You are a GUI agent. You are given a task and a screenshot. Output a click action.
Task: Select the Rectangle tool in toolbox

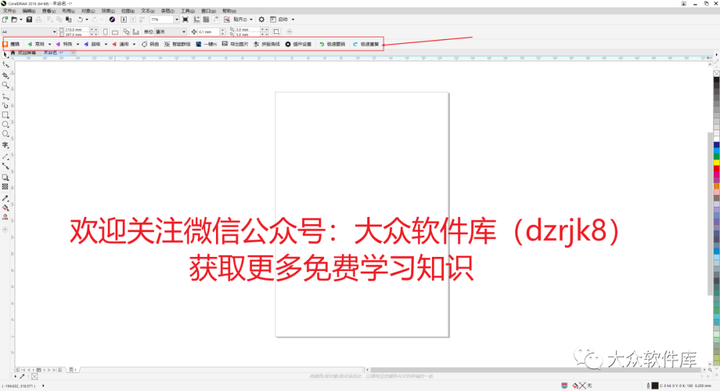tap(6, 115)
